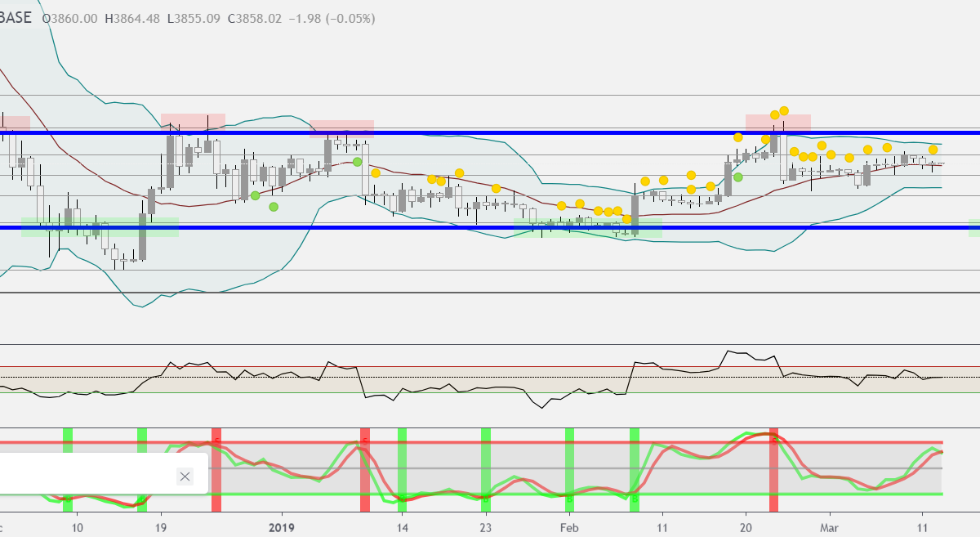
Task: Select the Feb label on the time axis
Action: click(x=569, y=527)
